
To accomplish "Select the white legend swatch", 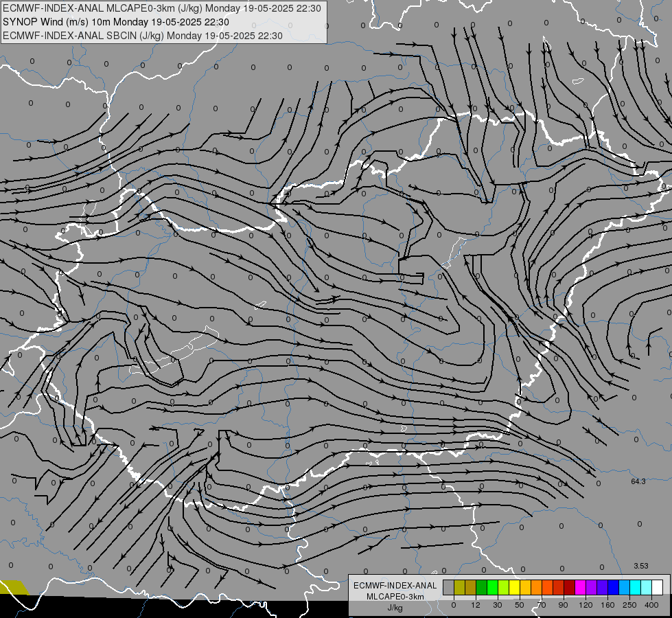I will tap(658, 587).
